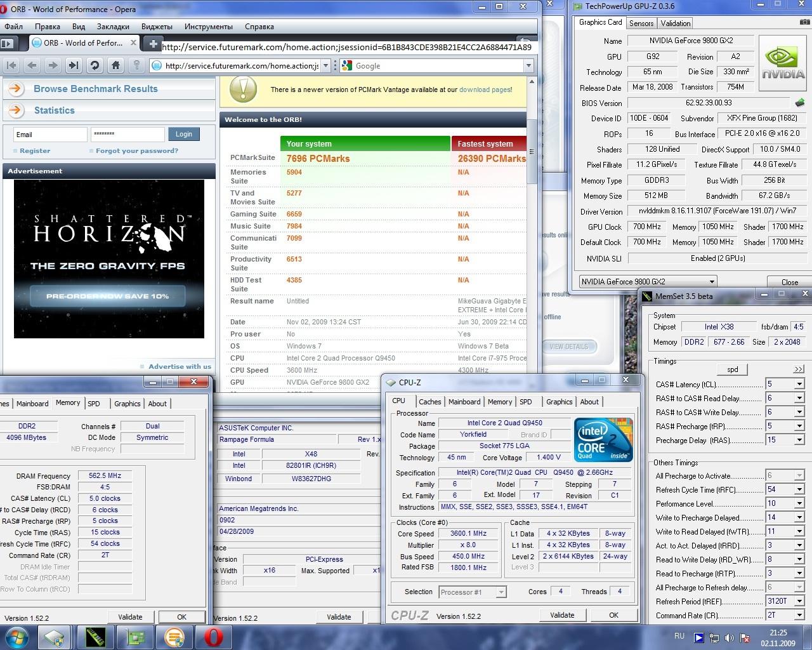Open the Refresh Period (tREF) dropdown
The image size is (812, 650).
(799, 602)
